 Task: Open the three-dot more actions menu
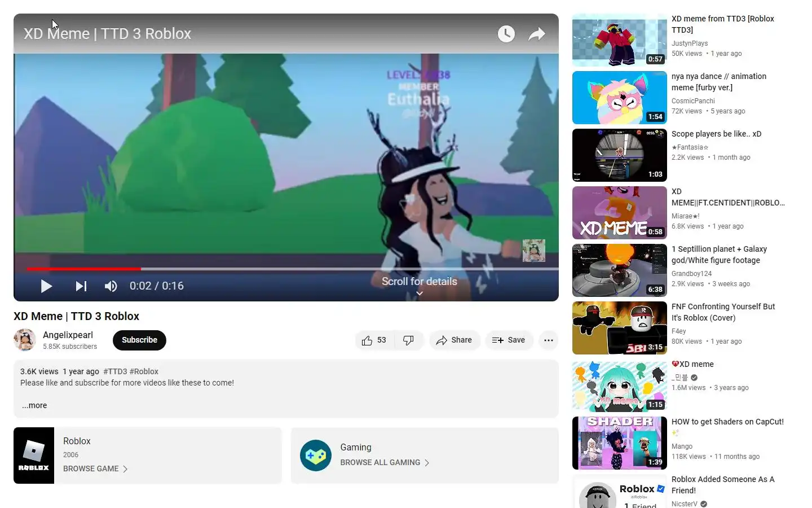(548, 340)
